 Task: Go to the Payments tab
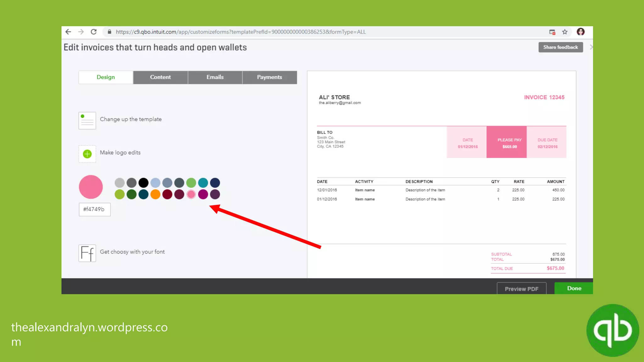click(269, 77)
